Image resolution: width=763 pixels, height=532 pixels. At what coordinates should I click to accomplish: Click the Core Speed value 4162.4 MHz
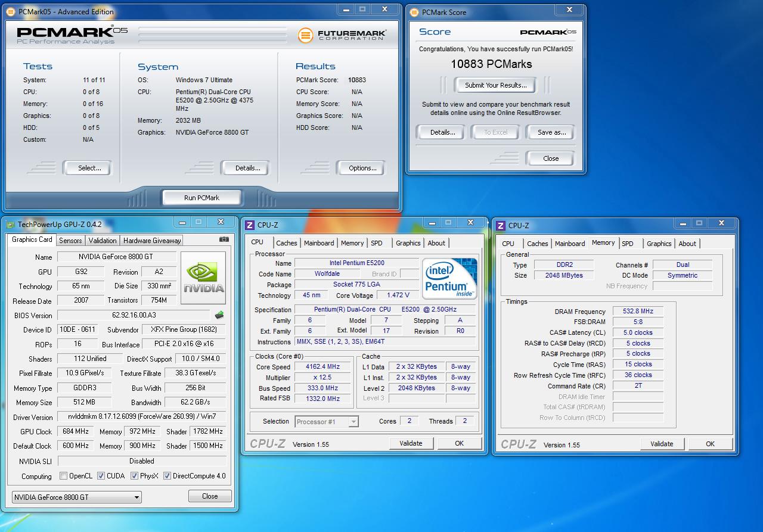point(322,367)
